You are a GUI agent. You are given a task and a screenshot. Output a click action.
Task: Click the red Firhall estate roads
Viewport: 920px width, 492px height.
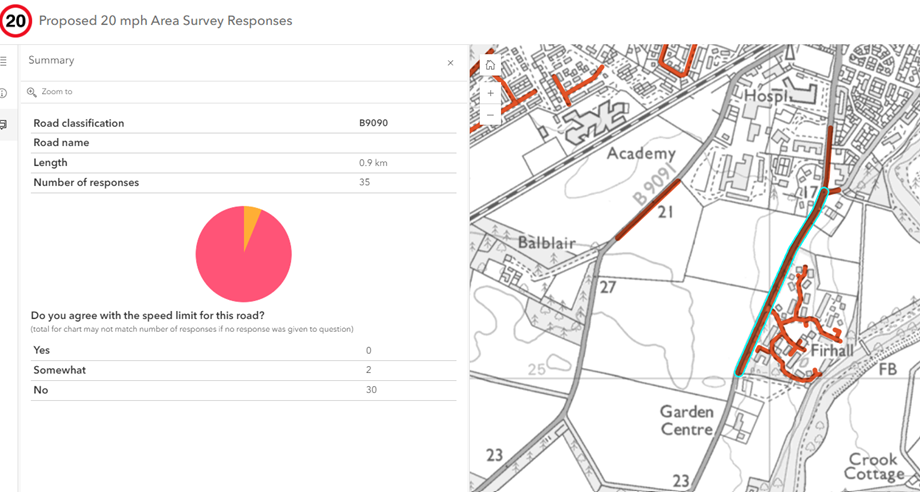[800, 340]
